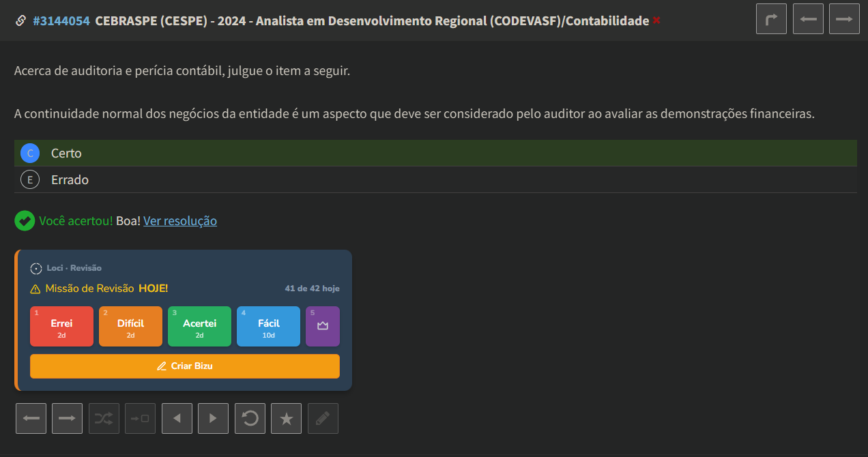The width and height of the screenshot is (868, 457).
Task: Select the Certo answer option
Action: 435,153
